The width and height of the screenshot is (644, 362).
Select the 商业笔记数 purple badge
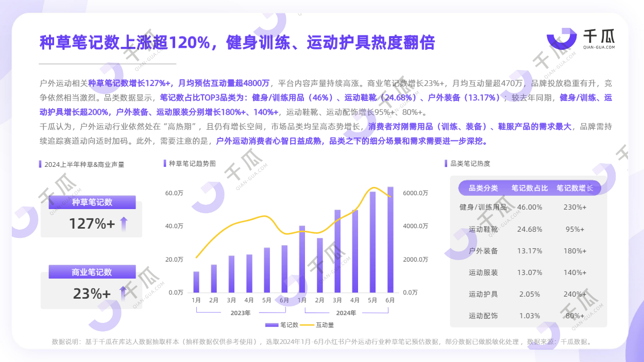coord(92,272)
